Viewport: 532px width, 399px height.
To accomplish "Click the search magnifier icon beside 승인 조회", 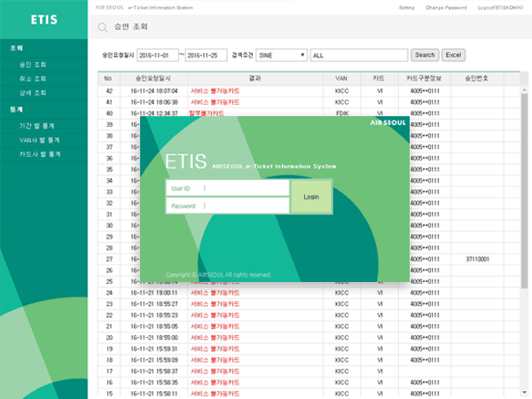I will coord(103,27).
